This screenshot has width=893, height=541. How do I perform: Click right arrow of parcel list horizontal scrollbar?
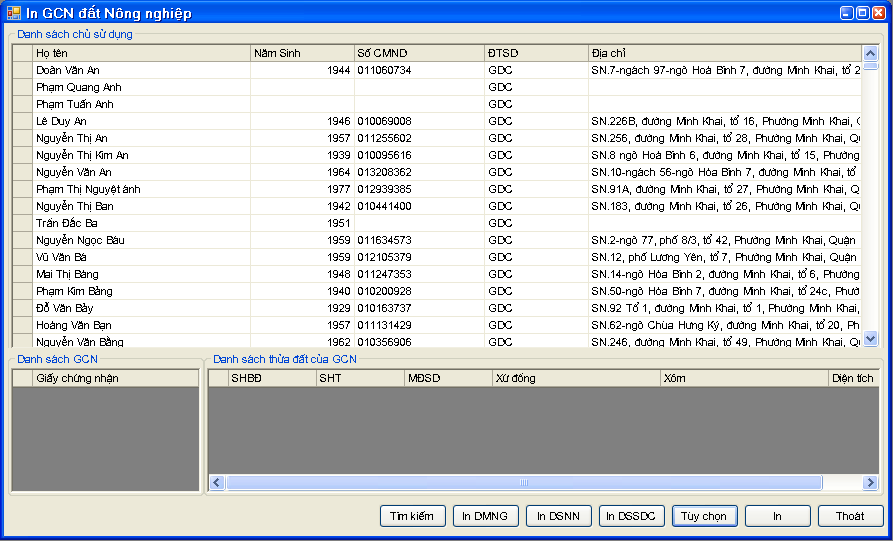(870, 483)
